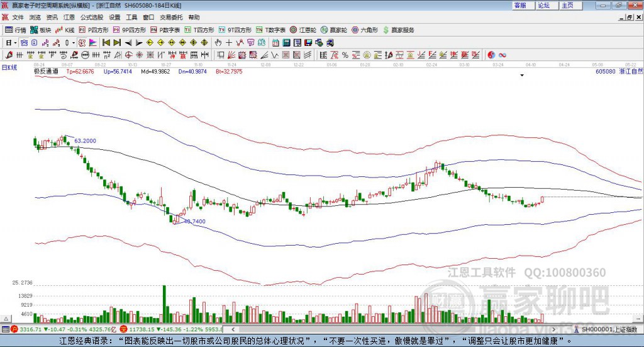Screen dimensions: 644x347
Task: Click the horizontal scrollbar left arrow
Action: click(x=233, y=329)
